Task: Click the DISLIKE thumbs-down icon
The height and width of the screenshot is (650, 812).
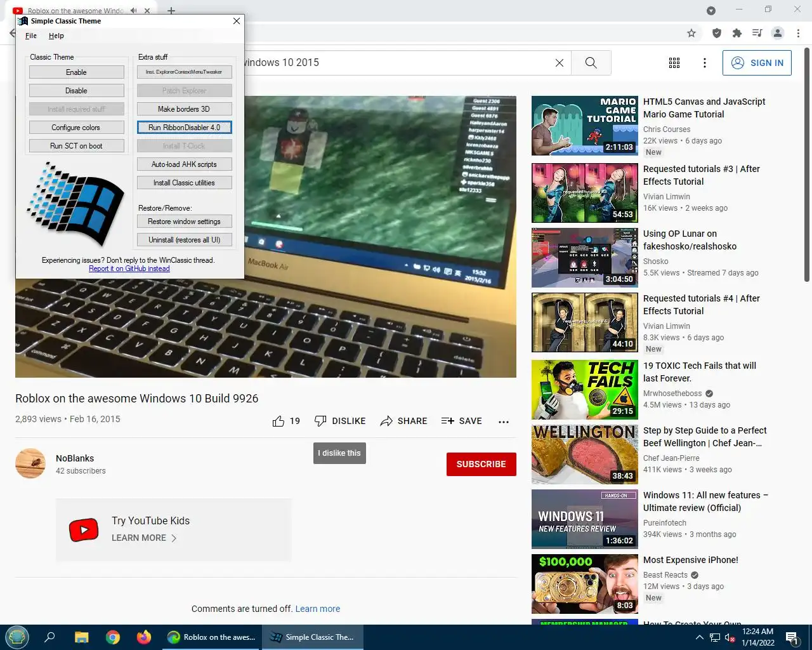Action: 320,421
